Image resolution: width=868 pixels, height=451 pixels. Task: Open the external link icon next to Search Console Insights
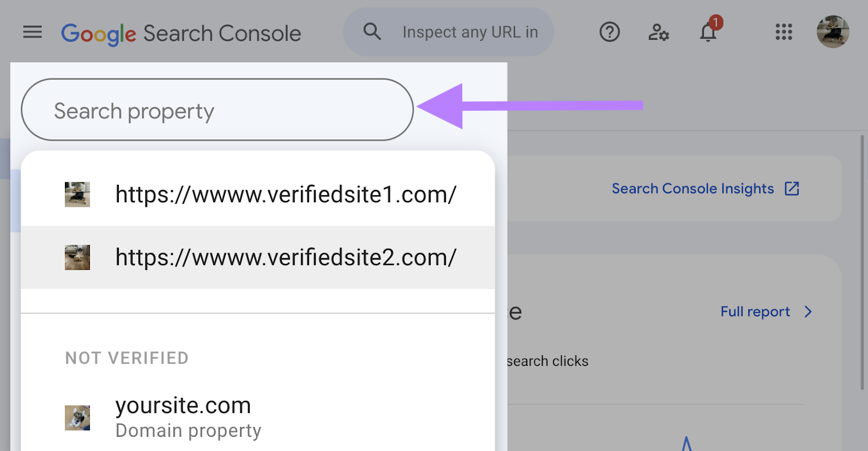point(793,188)
